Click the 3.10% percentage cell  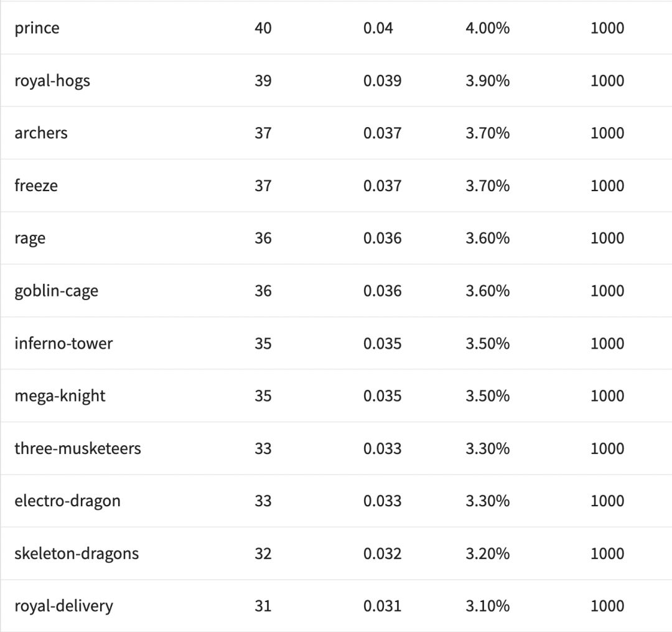pos(487,606)
